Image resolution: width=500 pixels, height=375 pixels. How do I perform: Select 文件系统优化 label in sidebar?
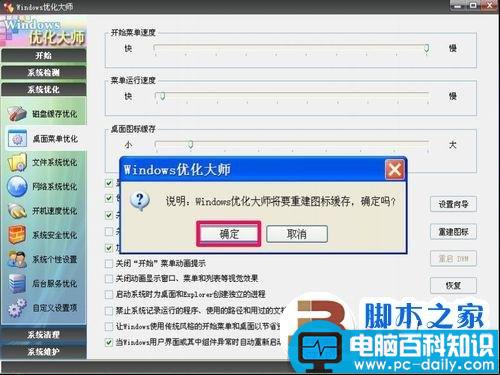click(x=55, y=163)
